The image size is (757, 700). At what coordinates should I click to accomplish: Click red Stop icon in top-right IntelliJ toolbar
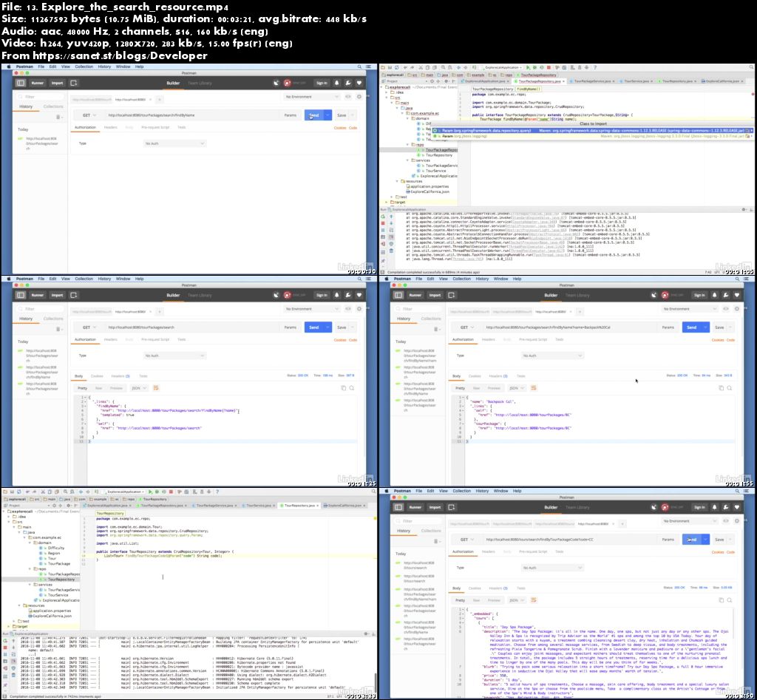tap(549, 67)
